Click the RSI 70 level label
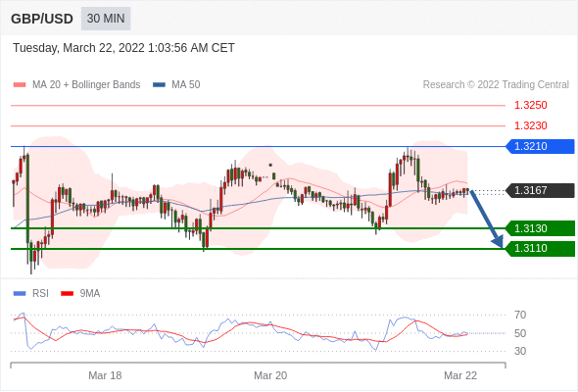This screenshot has width=578, height=392. point(520,315)
